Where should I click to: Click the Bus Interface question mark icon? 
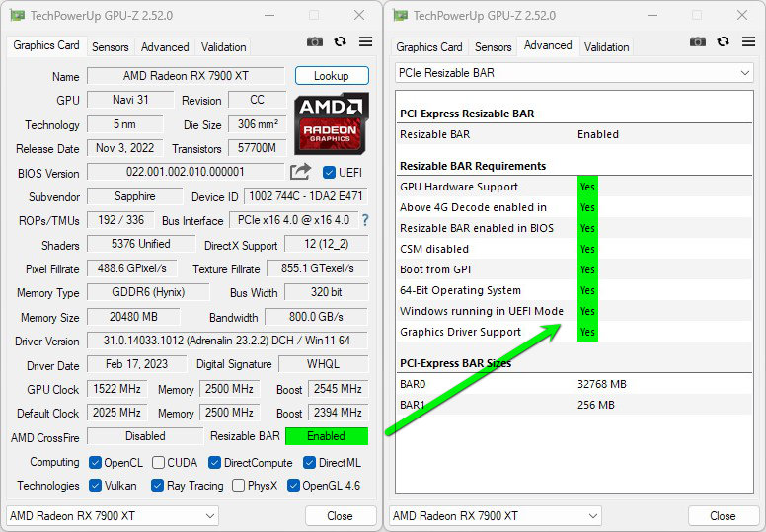[x=365, y=220]
